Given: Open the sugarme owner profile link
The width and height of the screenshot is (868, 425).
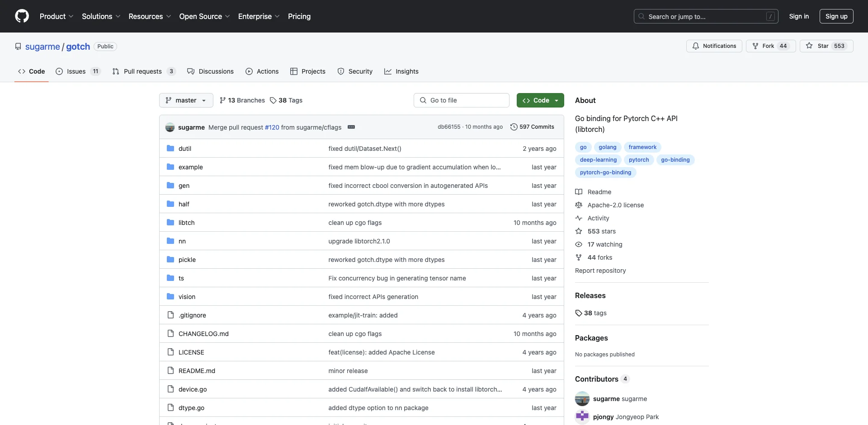Looking at the screenshot, I should click(42, 47).
